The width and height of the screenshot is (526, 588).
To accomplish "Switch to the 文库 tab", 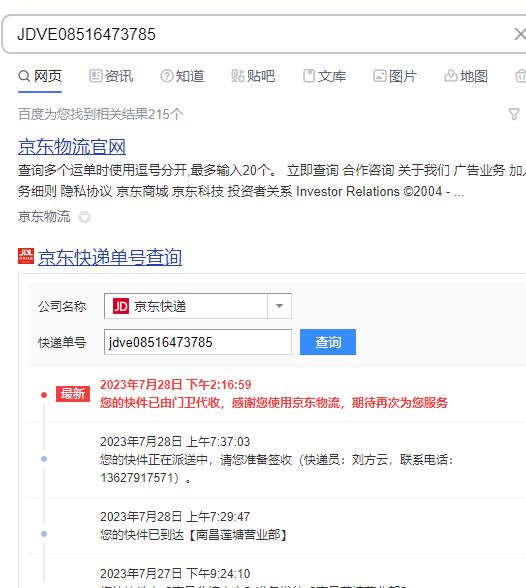I will 324,76.
